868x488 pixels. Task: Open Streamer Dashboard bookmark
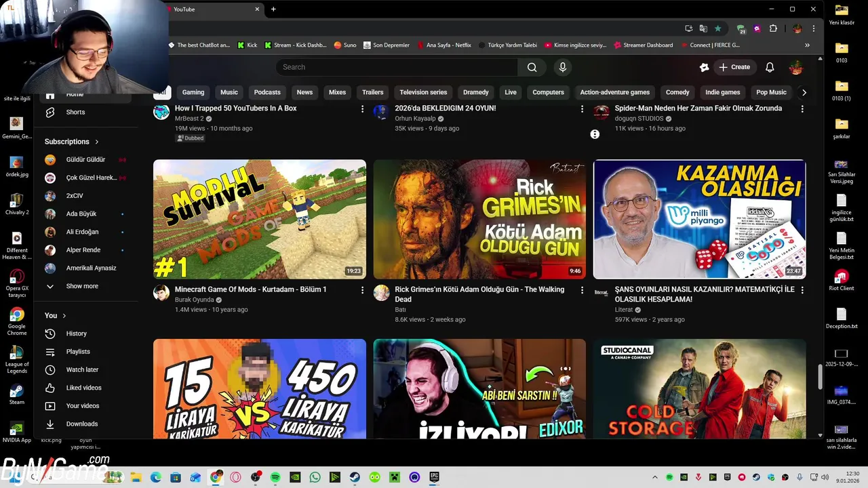click(x=643, y=45)
